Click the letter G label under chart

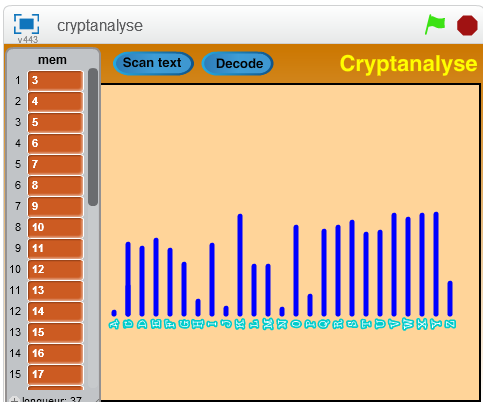coord(184,324)
